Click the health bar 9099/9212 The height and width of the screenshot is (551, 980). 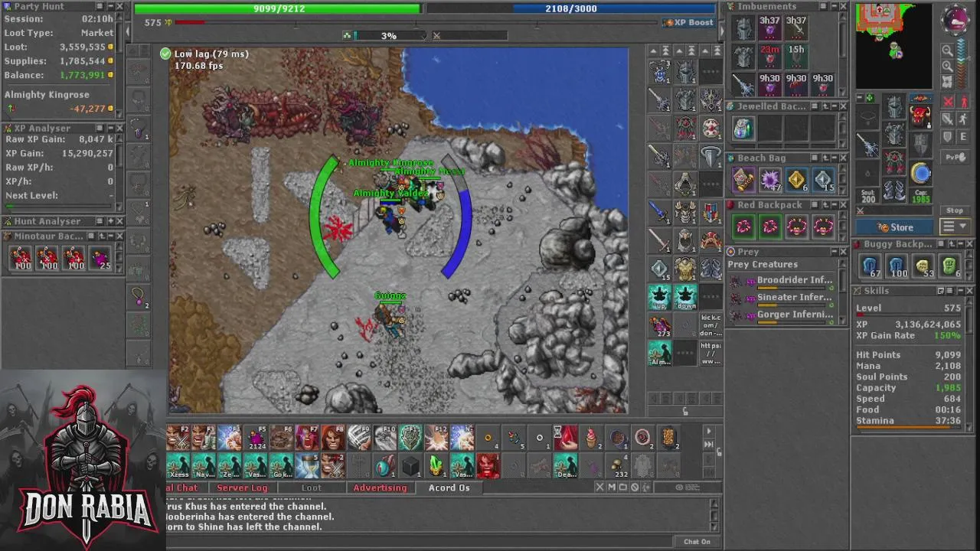[x=277, y=9]
